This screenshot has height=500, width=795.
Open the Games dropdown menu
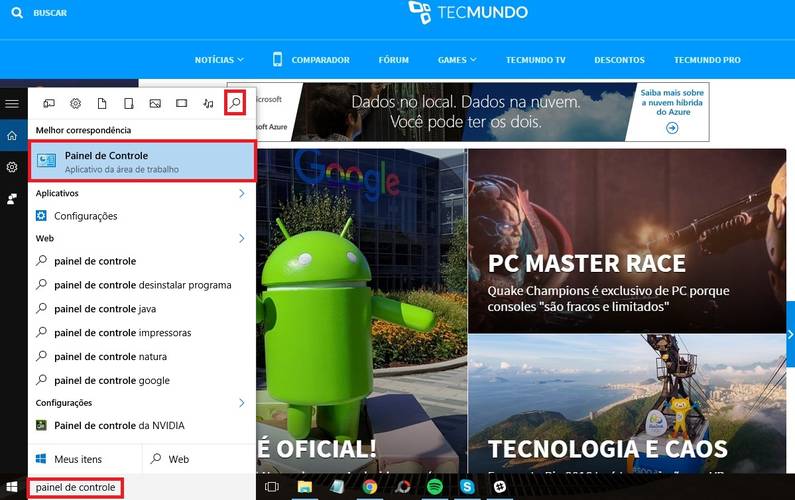[457, 60]
